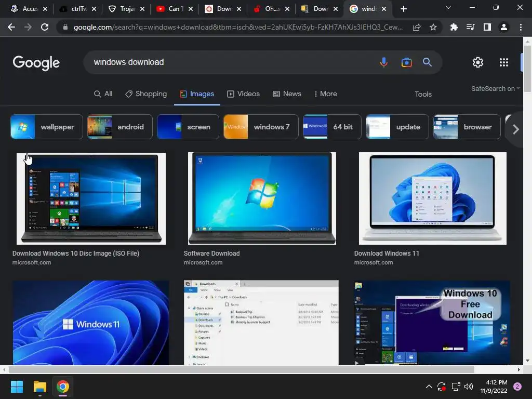The height and width of the screenshot is (399, 532).
Task: Click the Chrome taskbar icon
Action: tap(63, 387)
